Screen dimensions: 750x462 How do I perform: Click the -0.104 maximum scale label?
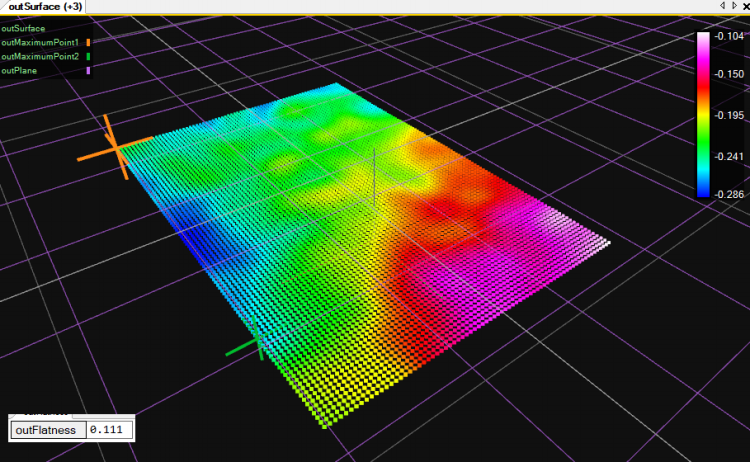[727, 35]
